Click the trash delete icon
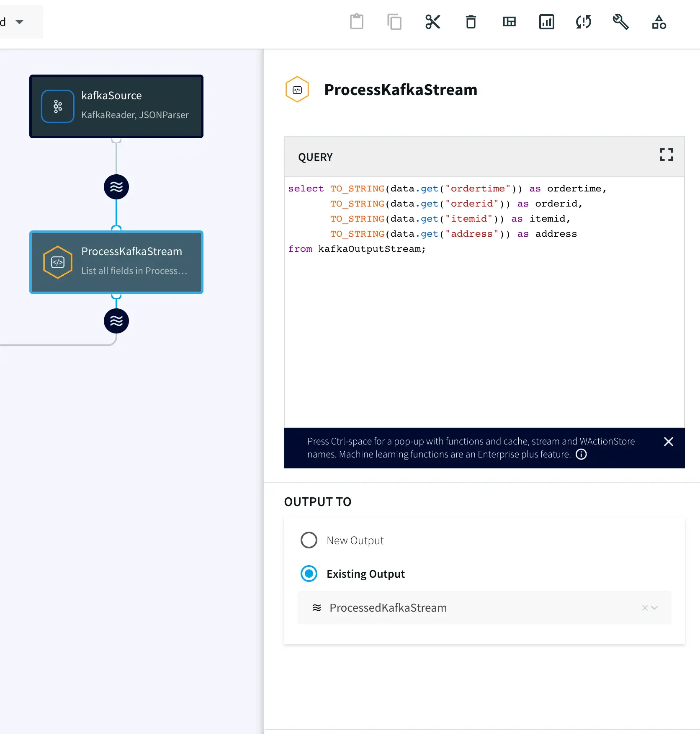The image size is (700, 734). click(x=471, y=22)
